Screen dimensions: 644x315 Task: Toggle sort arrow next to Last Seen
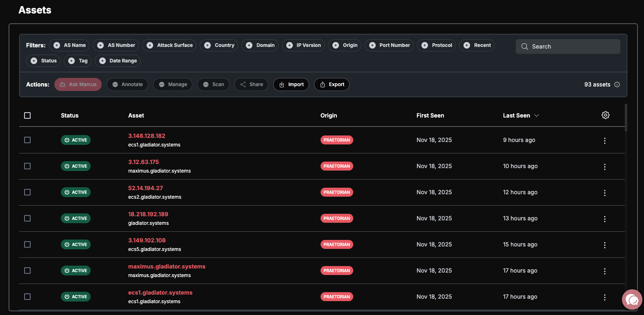(537, 115)
